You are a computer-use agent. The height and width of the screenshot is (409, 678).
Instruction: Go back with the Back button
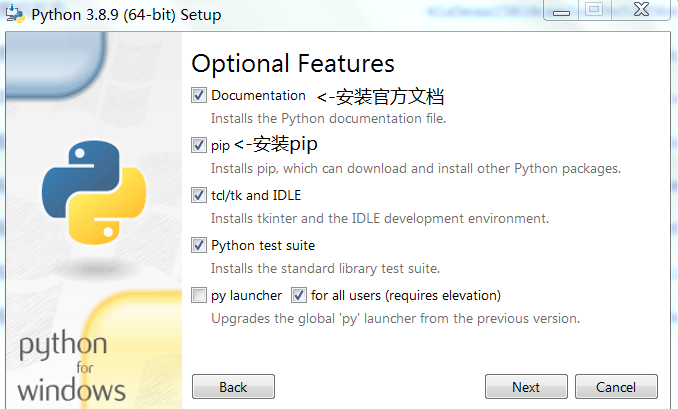[x=233, y=387]
